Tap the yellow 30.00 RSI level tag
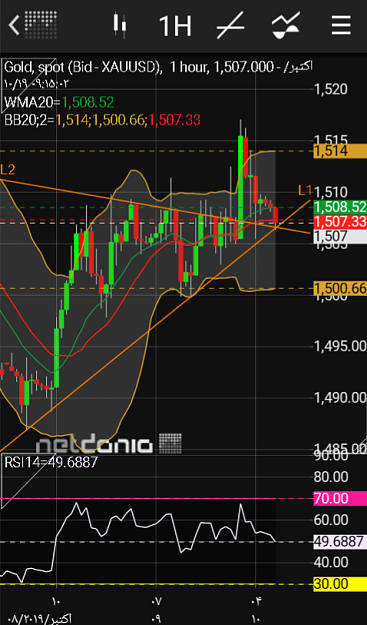Viewport: 367px width, 625px height. (x=340, y=584)
